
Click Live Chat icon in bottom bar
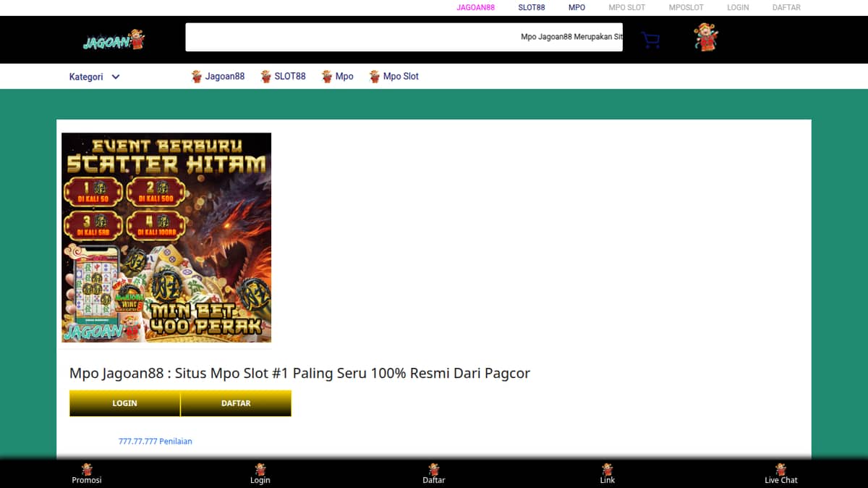(x=781, y=469)
